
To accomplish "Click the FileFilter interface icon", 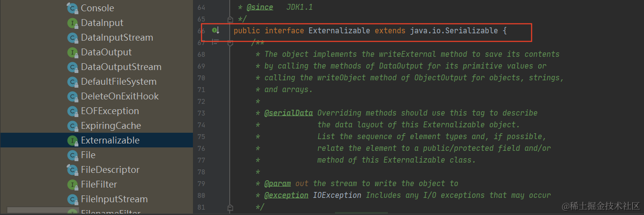I will [x=72, y=185].
